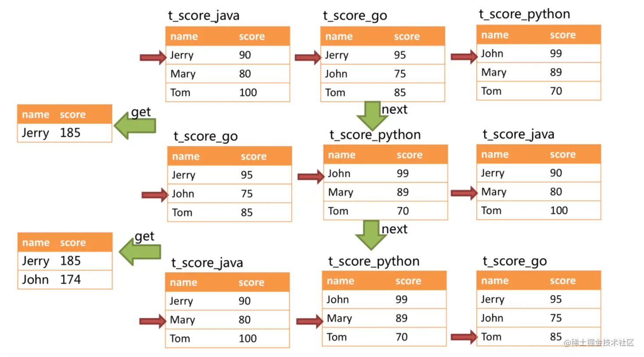
Task: Open the 稀土掘金技术社区 watermark link
Action: pyautogui.click(x=599, y=343)
